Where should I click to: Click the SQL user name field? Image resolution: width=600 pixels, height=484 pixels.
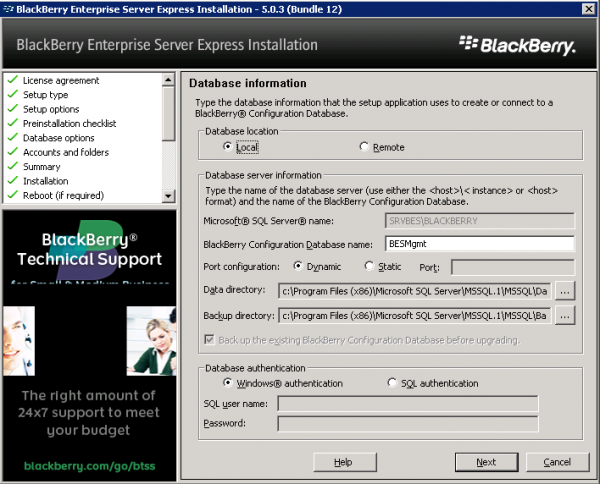coord(408,404)
